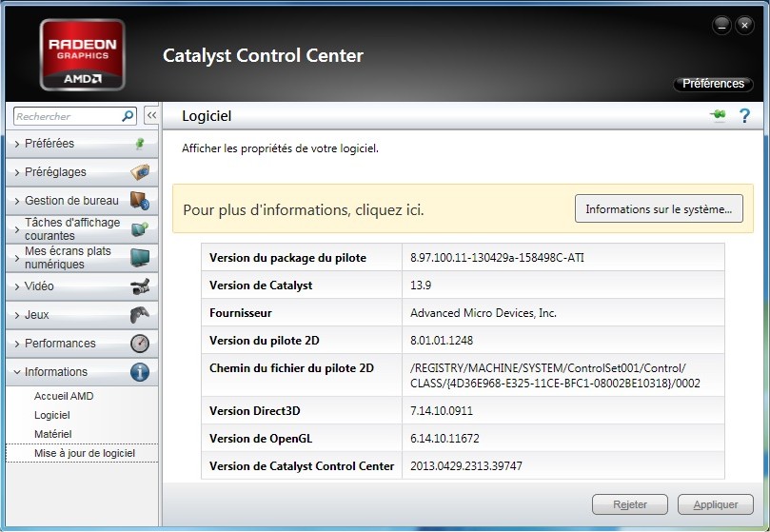Screen dimensions: 770x532
Task: Open the Préférences menu
Action: click(713, 84)
